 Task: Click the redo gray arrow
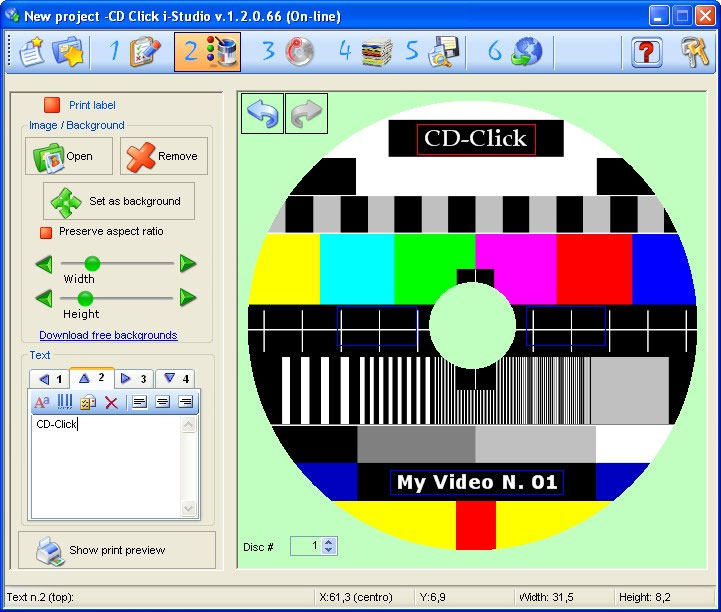(x=306, y=114)
